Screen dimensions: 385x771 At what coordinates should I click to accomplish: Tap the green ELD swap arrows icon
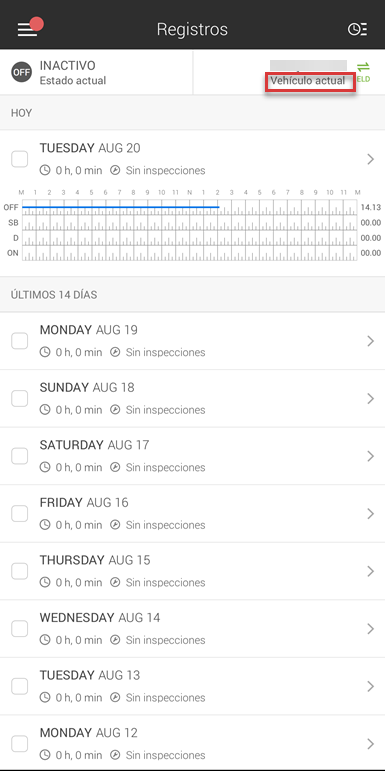[363, 71]
